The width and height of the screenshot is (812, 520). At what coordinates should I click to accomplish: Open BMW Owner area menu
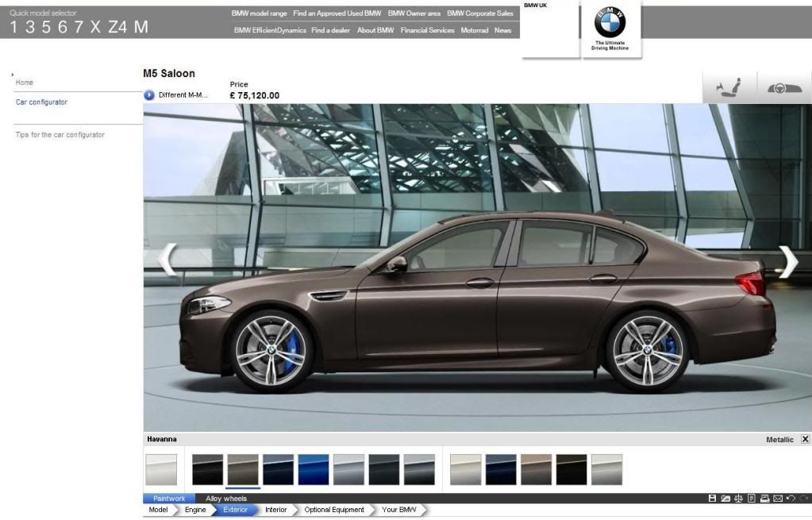coord(414,13)
